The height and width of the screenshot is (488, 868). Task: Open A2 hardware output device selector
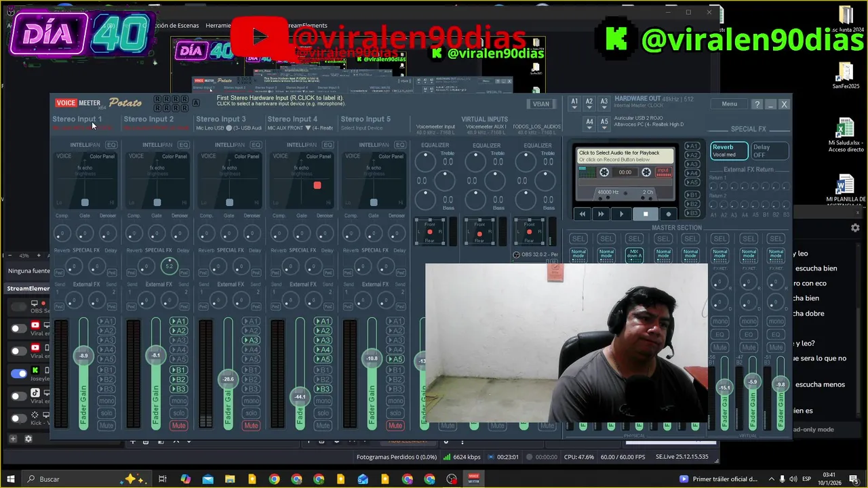589,102
